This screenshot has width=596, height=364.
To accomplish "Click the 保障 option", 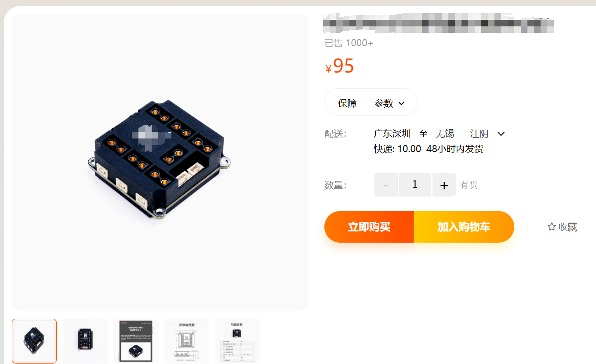I will (347, 103).
